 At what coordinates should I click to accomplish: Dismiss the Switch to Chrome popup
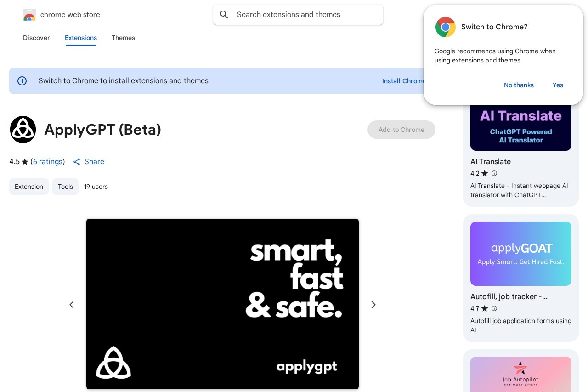(519, 85)
